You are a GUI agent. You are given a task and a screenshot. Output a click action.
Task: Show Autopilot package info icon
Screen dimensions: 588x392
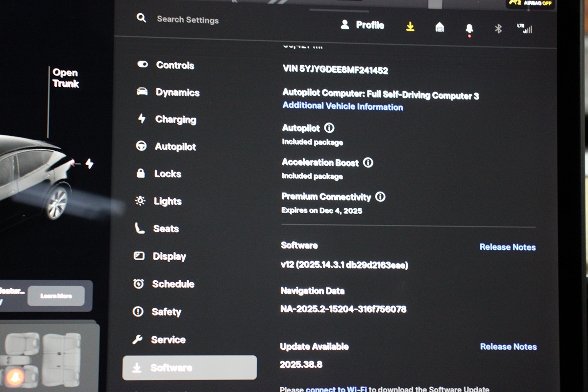click(x=329, y=128)
